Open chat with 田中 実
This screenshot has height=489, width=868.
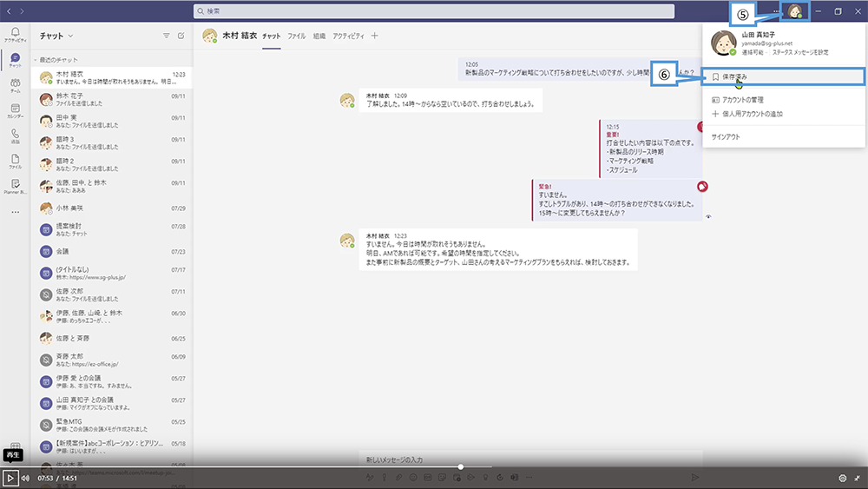click(x=112, y=121)
